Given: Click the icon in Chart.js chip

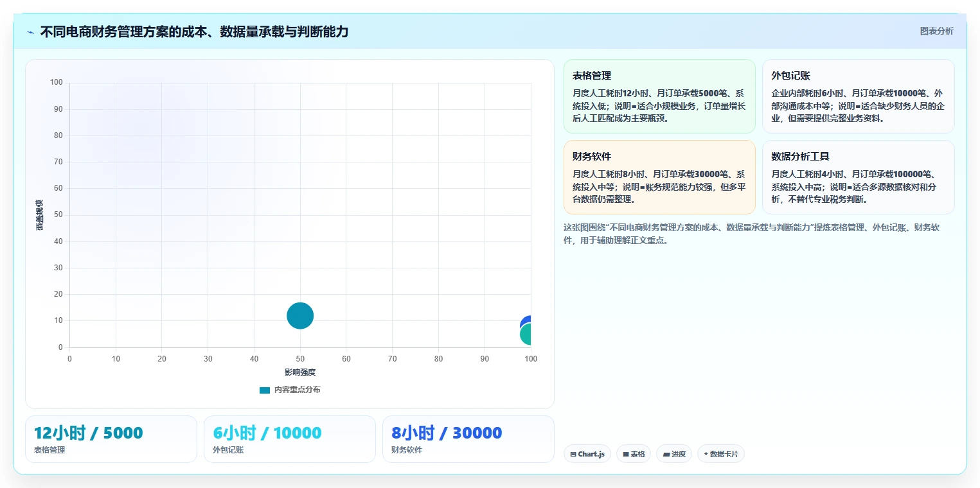Looking at the screenshot, I should [x=573, y=454].
